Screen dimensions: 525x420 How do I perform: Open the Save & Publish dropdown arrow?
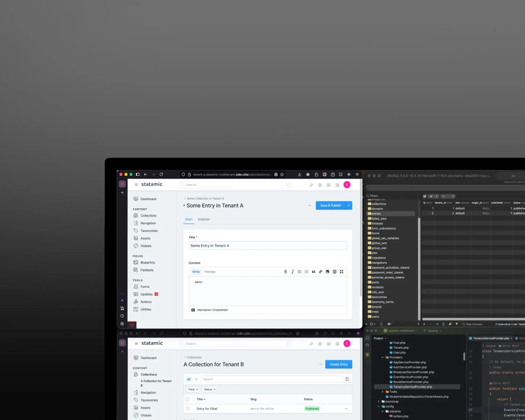pos(348,205)
